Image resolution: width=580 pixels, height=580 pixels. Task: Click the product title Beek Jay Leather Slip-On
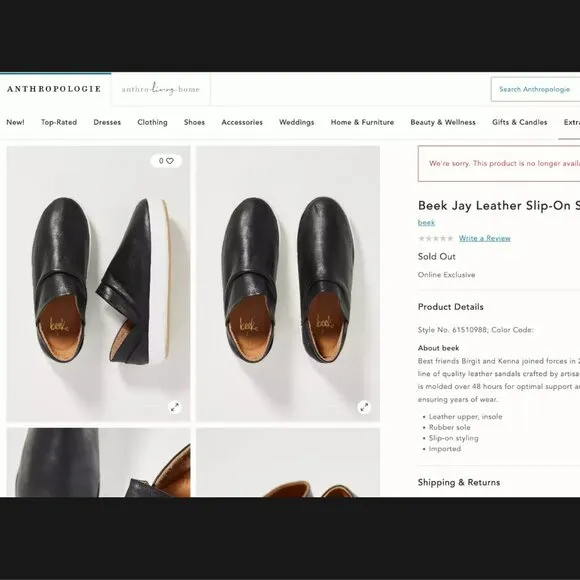point(499,206)
